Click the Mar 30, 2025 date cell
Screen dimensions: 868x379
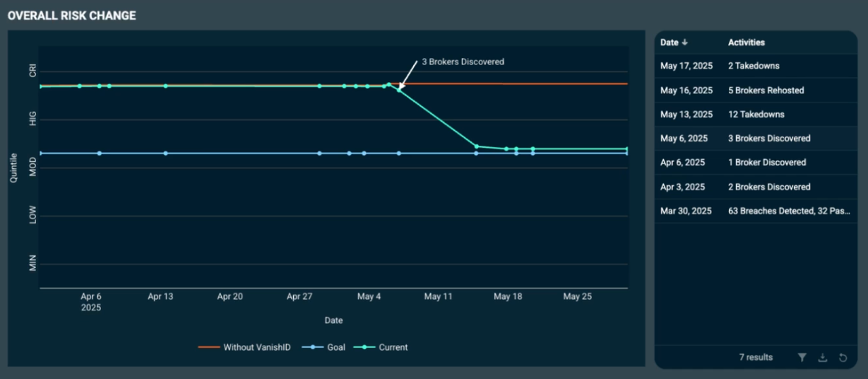pos(686,211)
